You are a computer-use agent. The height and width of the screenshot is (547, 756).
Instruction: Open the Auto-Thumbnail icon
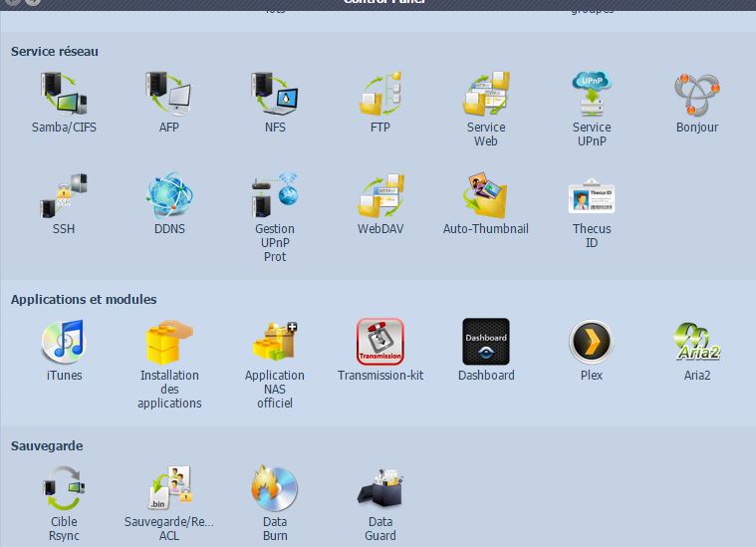(485, 195)
